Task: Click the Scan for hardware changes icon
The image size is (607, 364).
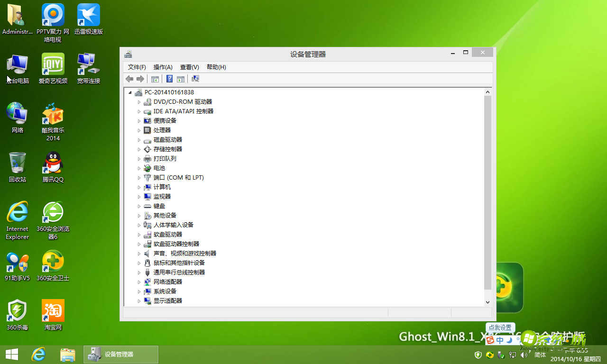Action: tap(195, 79)
